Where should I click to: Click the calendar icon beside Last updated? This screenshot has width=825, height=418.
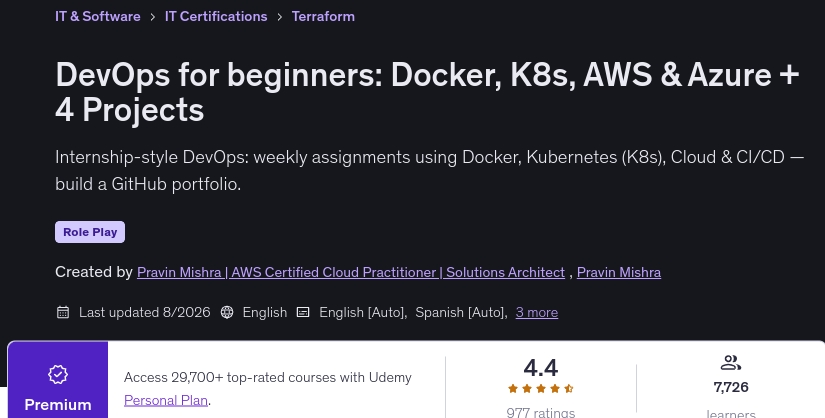pyautogui.click(x=63, y=312)
